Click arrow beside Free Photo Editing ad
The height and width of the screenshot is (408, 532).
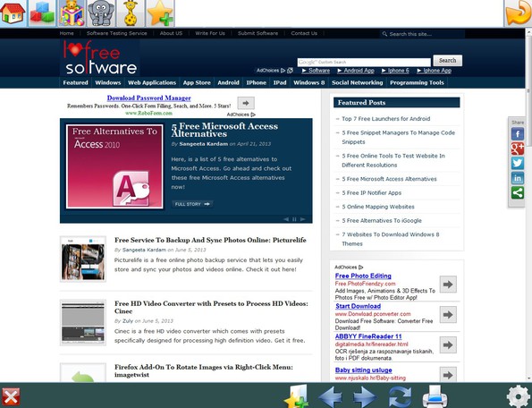448,285
